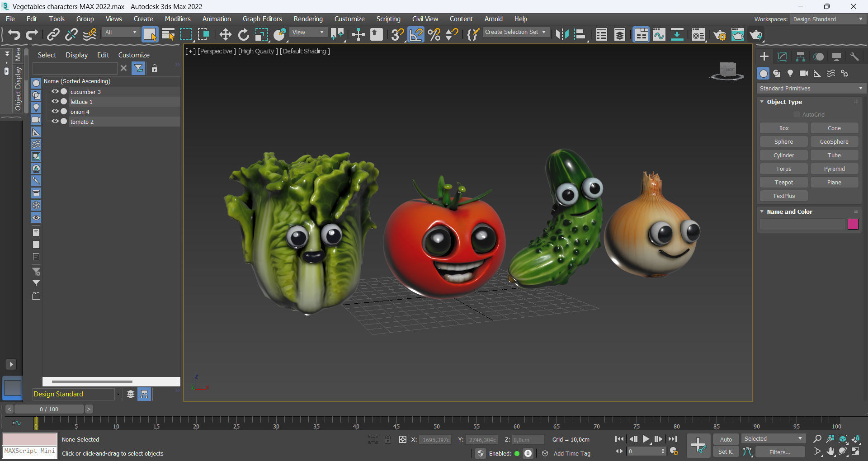Open the scene explorer Display menu
868x461 pixels.
coord(76,55)
